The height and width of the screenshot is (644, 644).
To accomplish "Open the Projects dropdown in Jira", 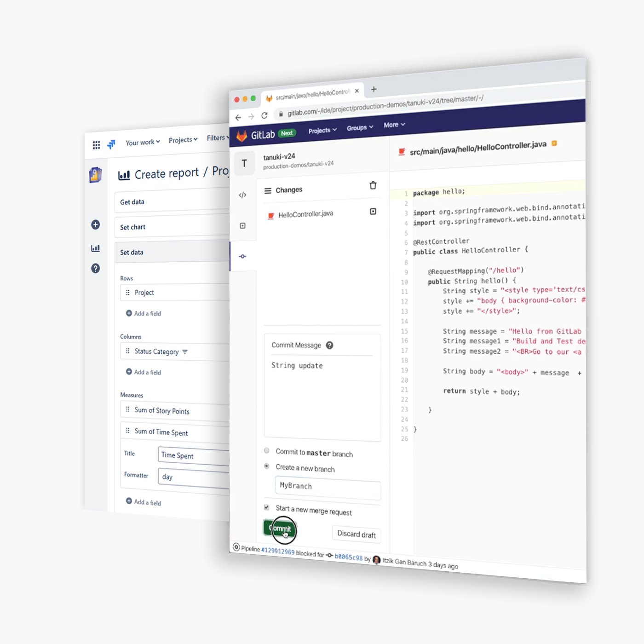I will tap(183, 140).
